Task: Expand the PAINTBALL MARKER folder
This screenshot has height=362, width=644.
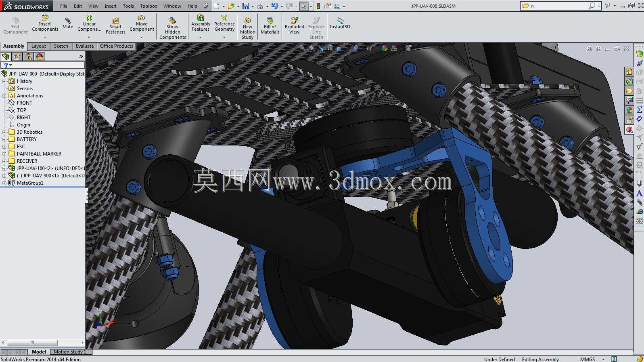Action: 4,154
